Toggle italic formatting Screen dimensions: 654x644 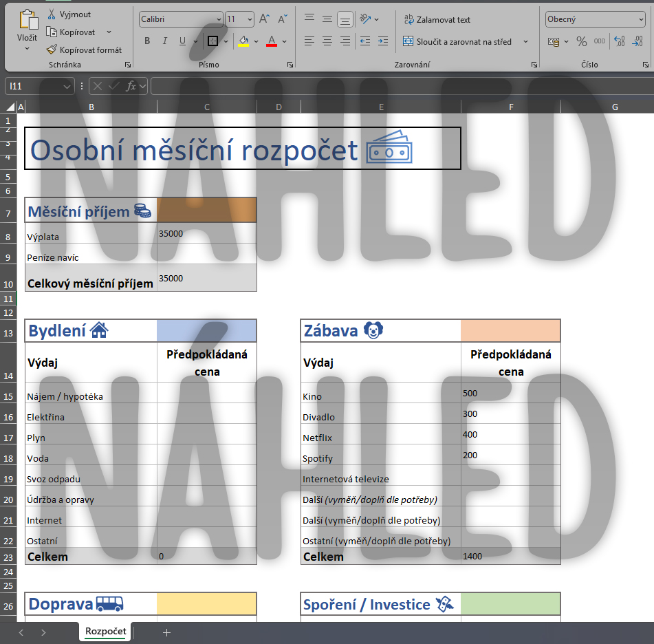(x=165, y=41)
